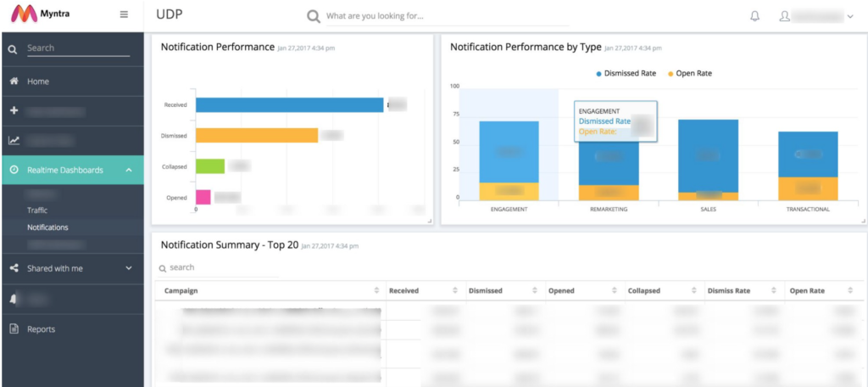
Task: Click the header search magnifier icon
Action: [x=314, y=17]
